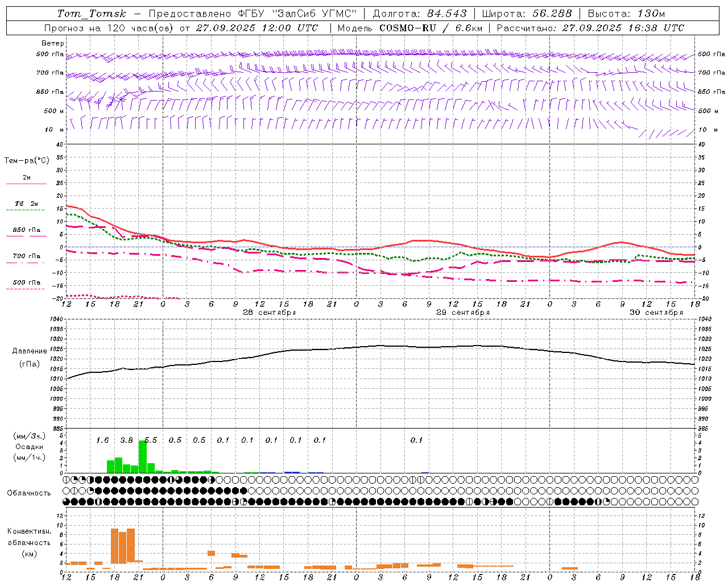
Task: Select the 850 гПа temperature legend entry
Action: click(x=26, y=230)
